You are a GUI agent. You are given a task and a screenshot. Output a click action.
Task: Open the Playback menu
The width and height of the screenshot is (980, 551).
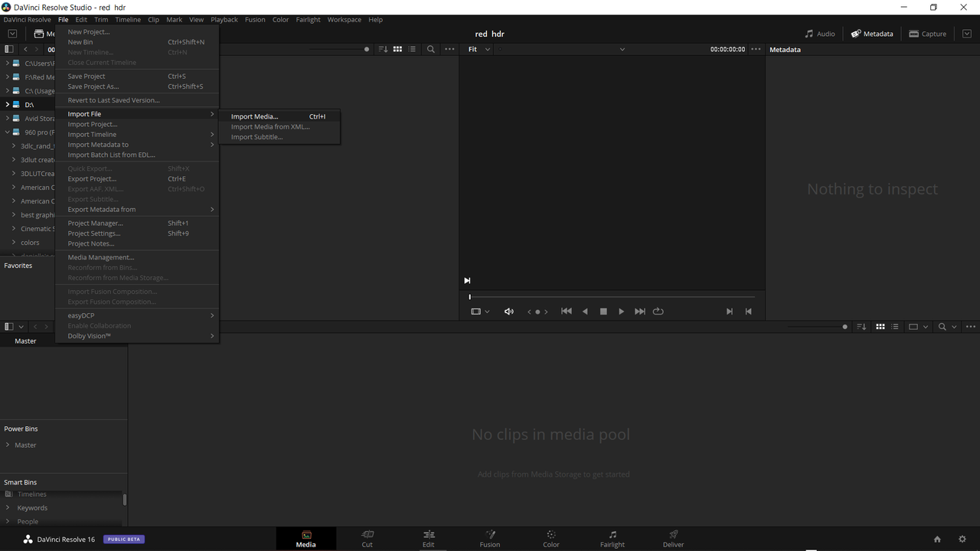[224, 19]
